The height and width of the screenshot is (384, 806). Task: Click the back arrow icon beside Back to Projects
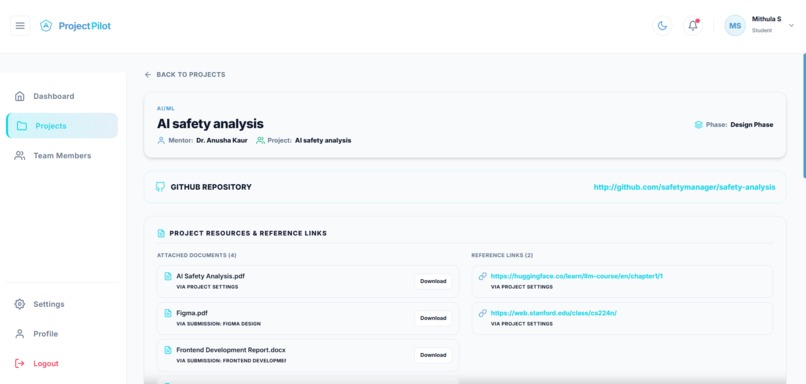[148, 75]
